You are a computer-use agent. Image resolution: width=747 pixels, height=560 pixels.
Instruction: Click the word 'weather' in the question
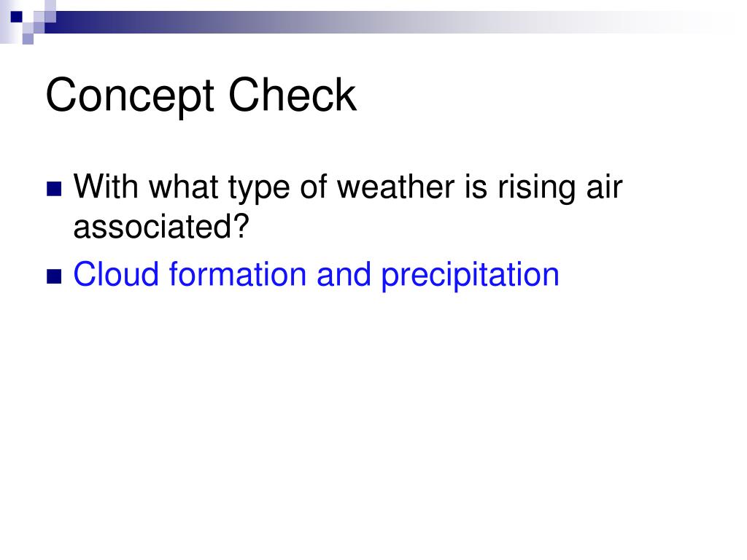click(396, 186)
